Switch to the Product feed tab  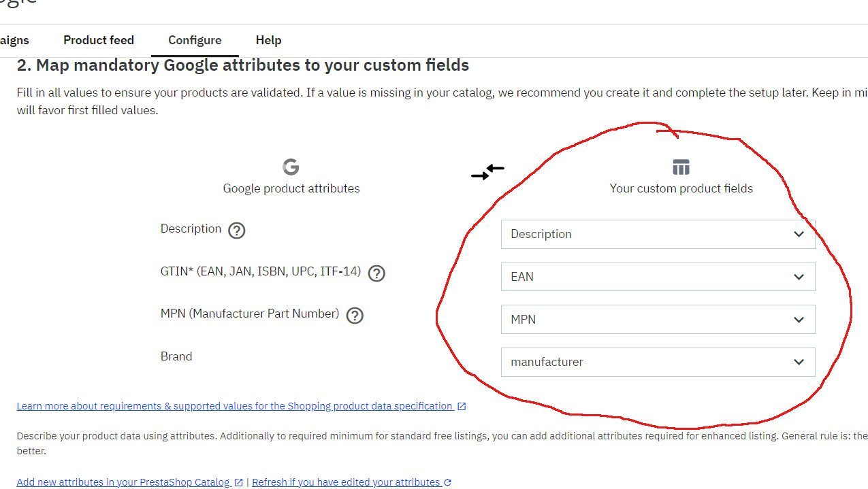(99, 40)
